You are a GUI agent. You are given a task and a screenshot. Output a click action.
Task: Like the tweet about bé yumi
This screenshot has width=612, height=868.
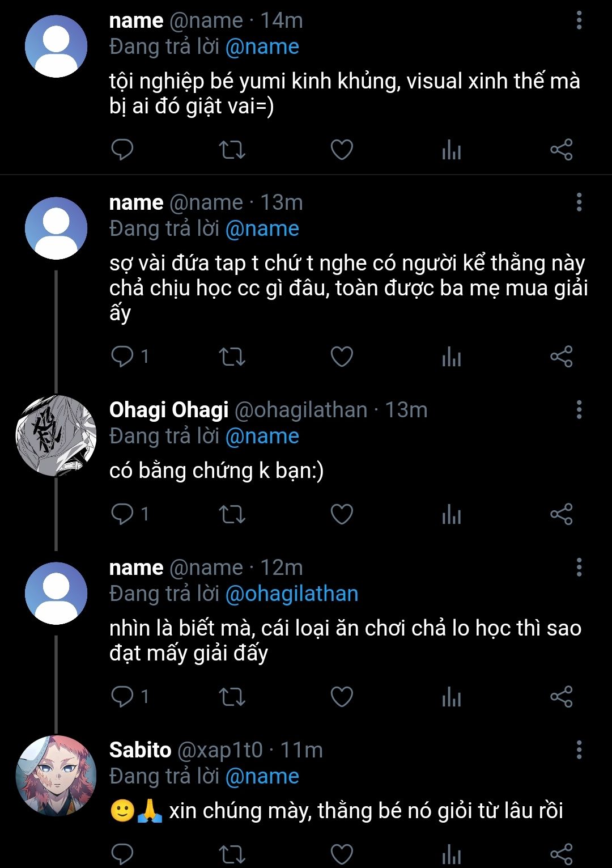coord(342,150)
